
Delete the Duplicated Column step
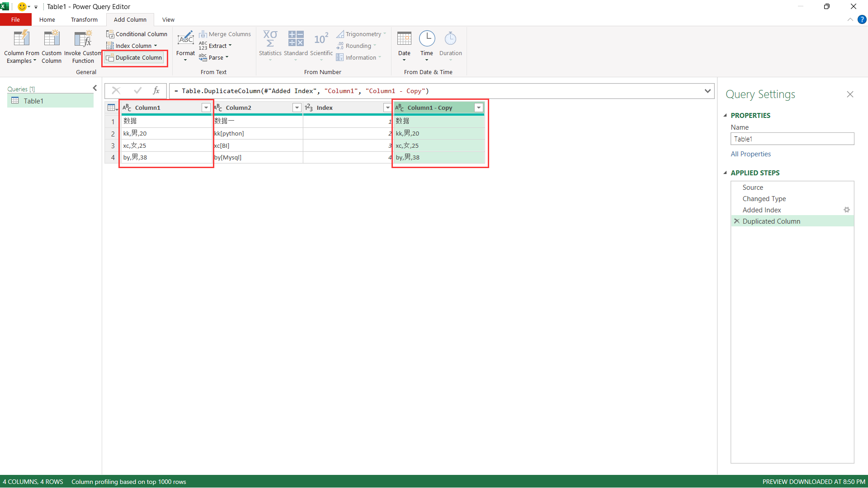pos(737,221)
